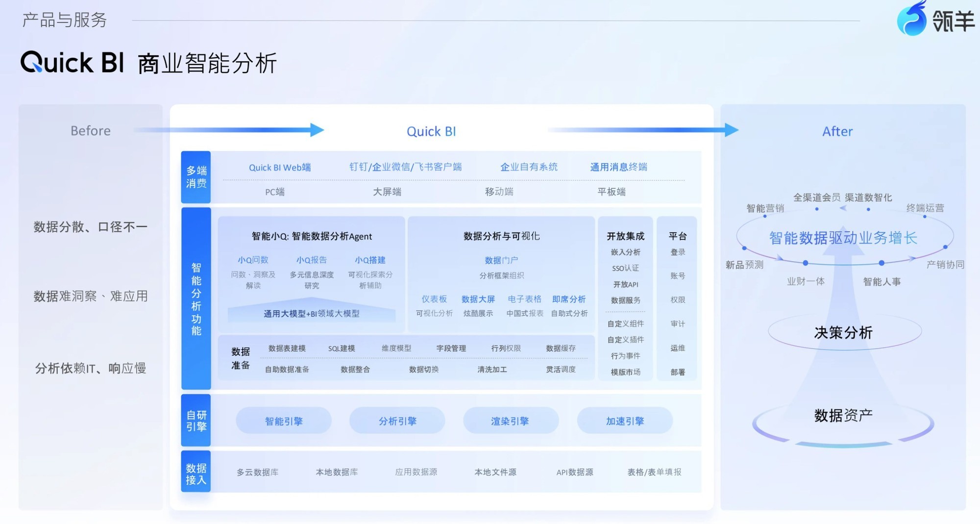Click the 行列权限 item
The width and height of the screenshot is (980, 524).
coord(506,348)
